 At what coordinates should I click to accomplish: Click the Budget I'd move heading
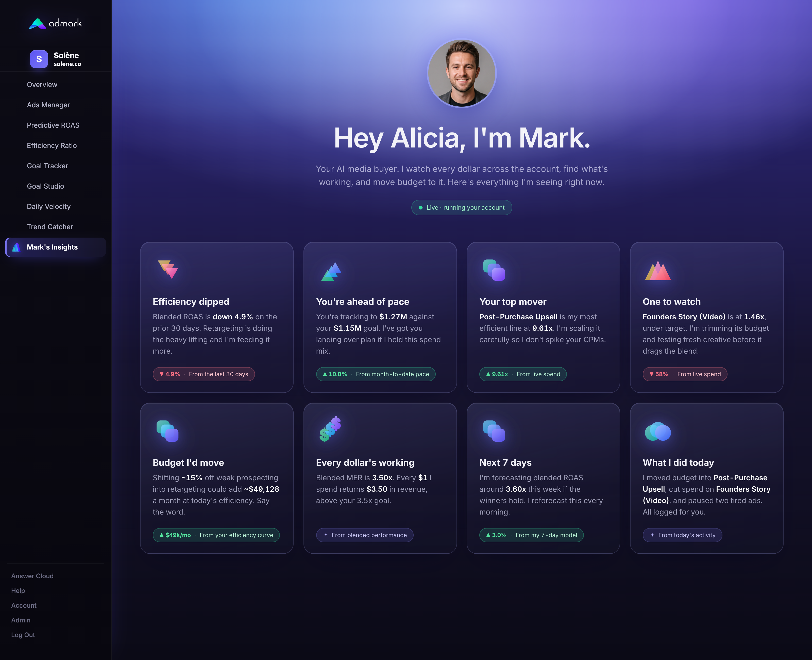(x=189, y=463)
